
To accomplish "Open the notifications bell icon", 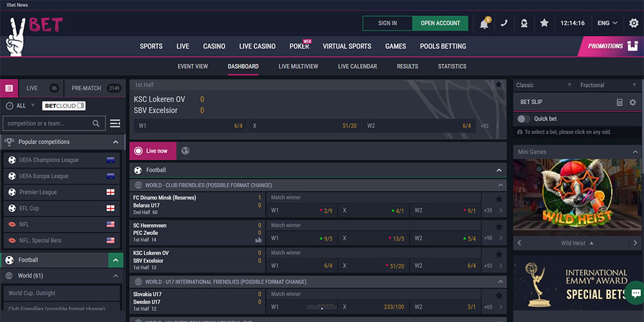I will point(484,24).
